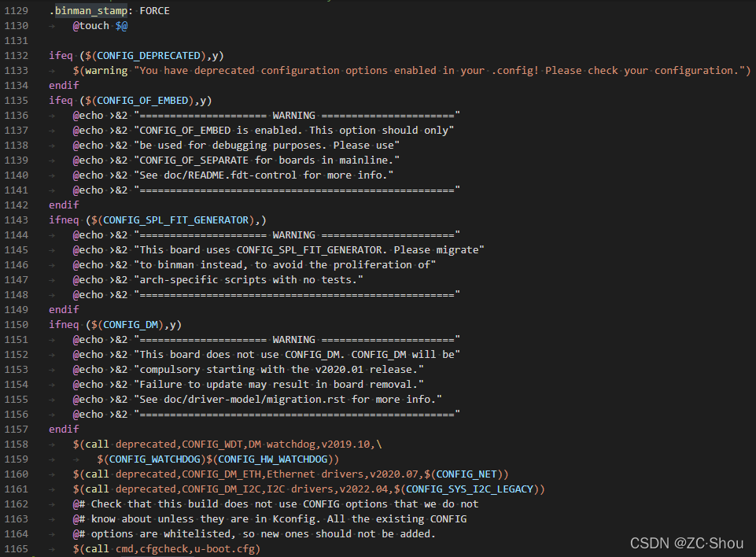Click the endif on line 1134

[64, 85]
